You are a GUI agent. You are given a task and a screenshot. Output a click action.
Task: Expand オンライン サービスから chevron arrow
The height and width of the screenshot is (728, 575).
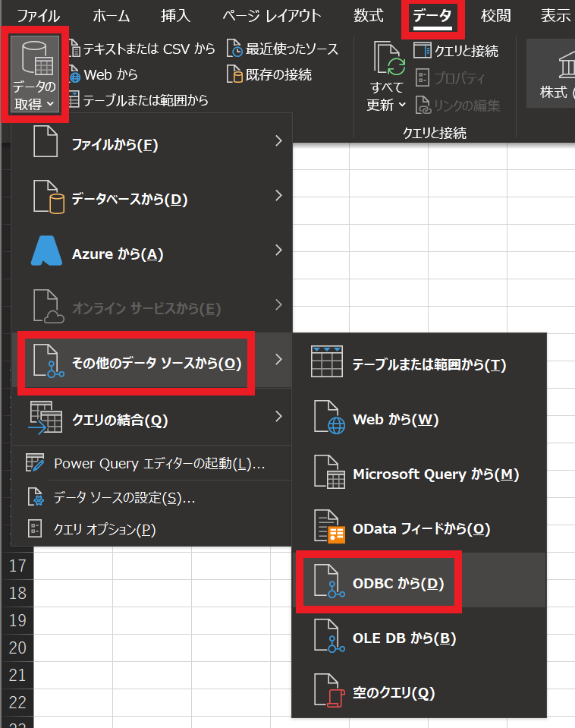point(278,305)
